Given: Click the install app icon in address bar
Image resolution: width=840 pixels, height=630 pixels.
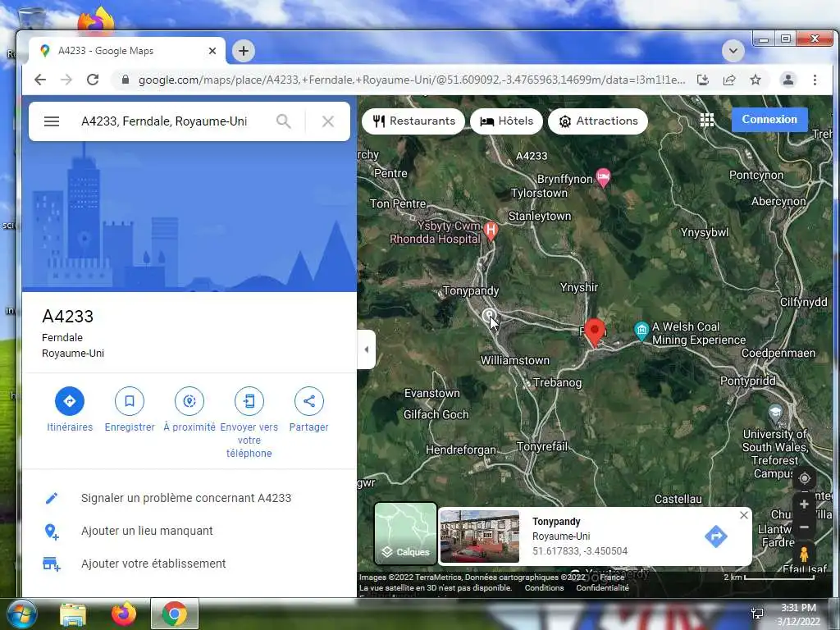Looking at the screenshot, I should coord(703,80).
